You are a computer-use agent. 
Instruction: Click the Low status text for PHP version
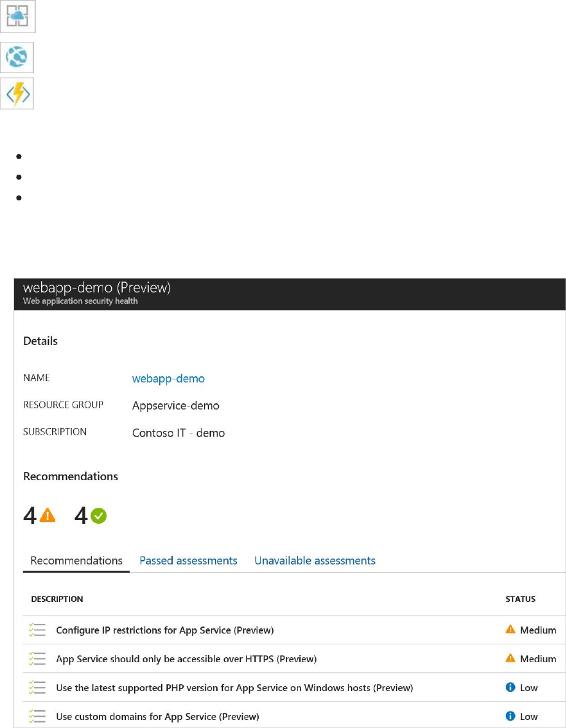click(x=529, y=687)
